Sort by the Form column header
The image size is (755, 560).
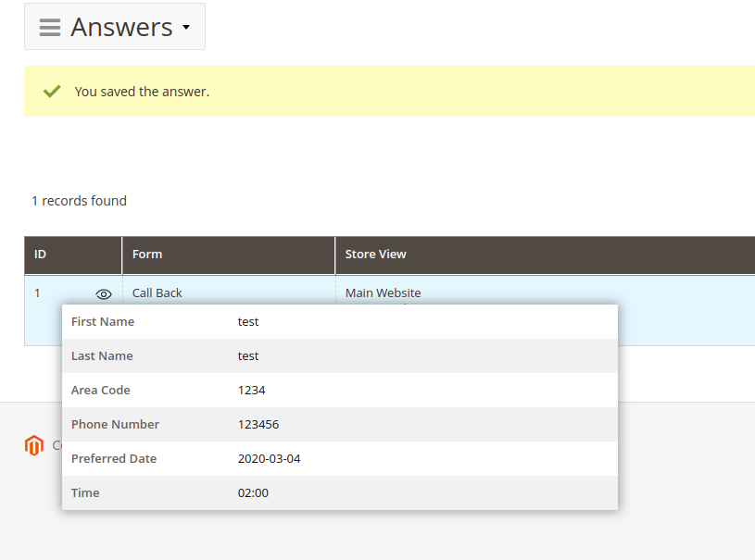147,255
